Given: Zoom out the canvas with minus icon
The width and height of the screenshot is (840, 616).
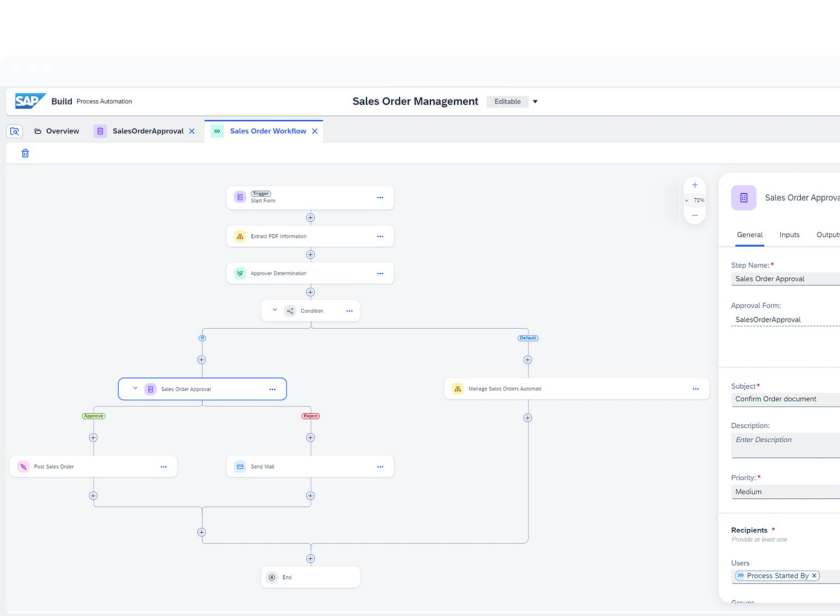Looking at the screenshot, I should pyautogui.click(x=694, y=216).
